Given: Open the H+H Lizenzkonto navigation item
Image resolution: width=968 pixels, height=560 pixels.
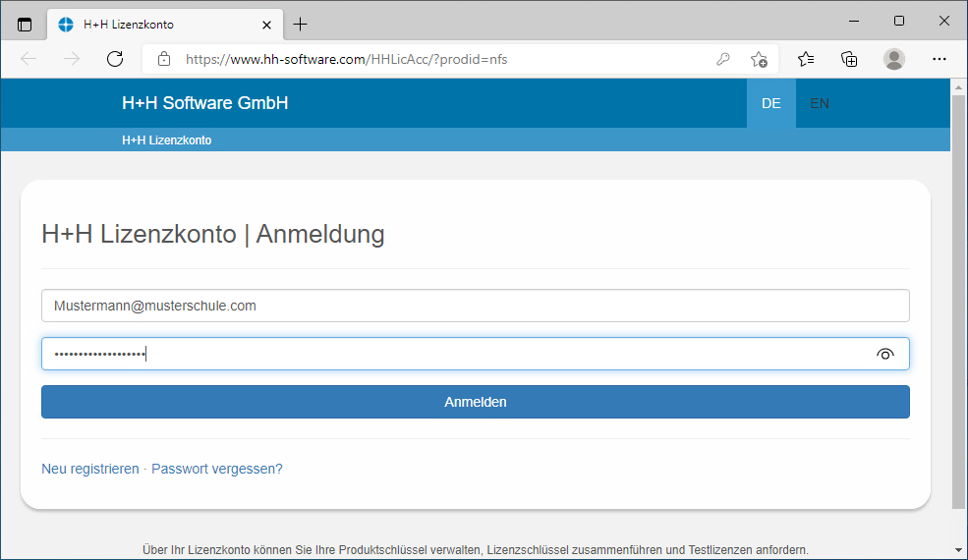Looking at the screenshot, I should coord(167,140).
